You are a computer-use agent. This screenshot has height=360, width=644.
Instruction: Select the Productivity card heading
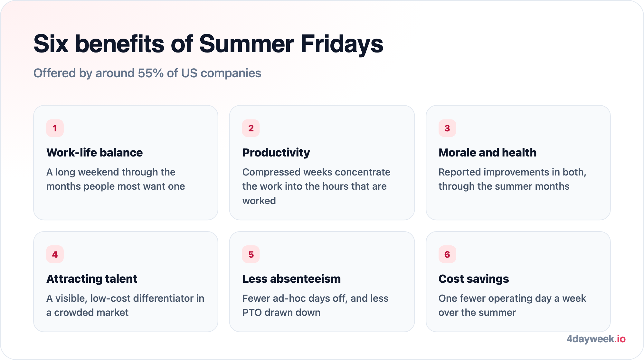(x=276, y=153)
